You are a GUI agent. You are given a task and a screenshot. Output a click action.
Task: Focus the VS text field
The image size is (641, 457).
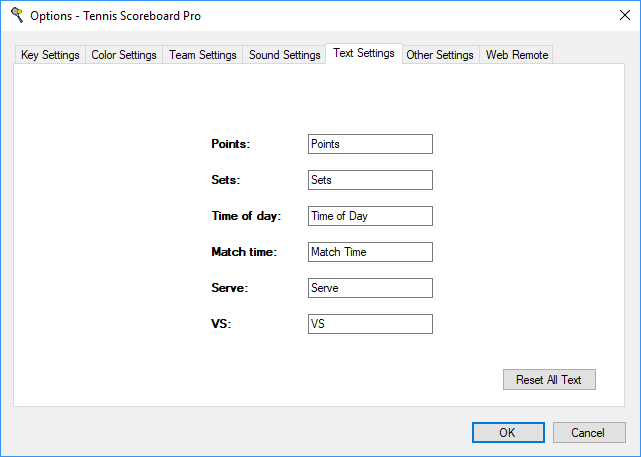(370, 324)
